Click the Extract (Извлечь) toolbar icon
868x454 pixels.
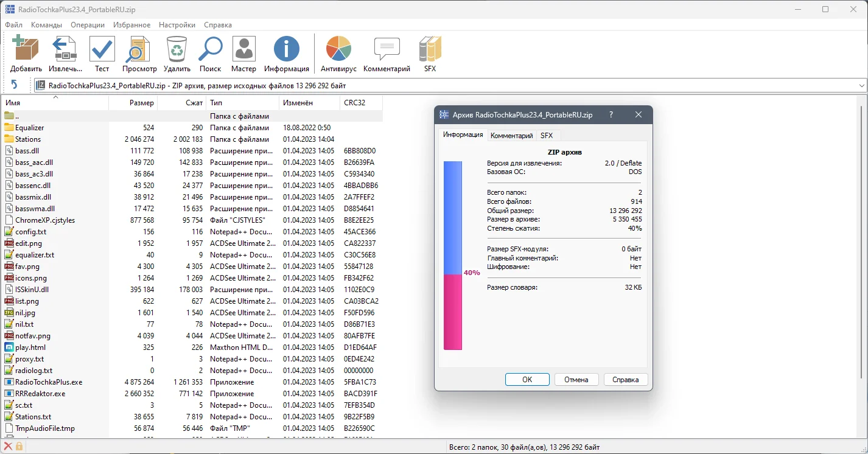[x=65, y=50]
